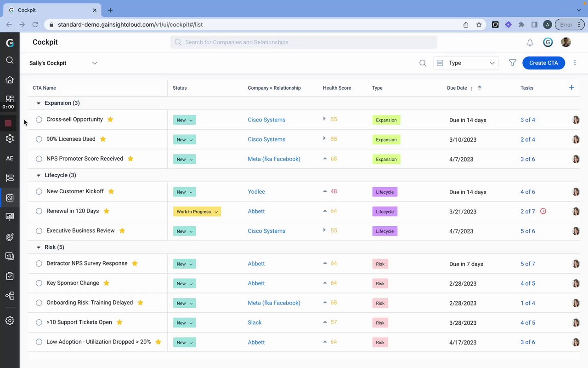Open the sidebar search icon
This screenshot has width=588, height=368.
click(10, 60)
